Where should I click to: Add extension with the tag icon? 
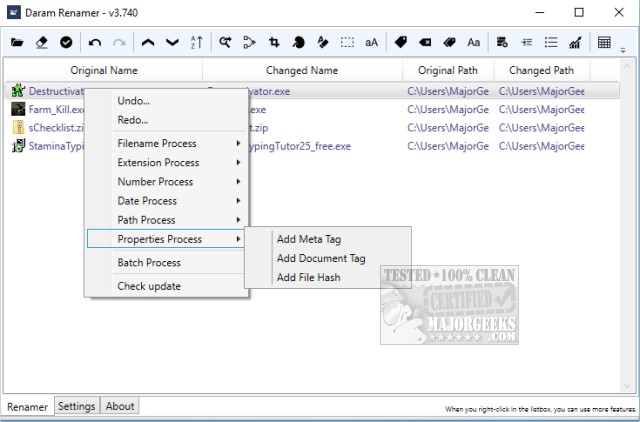coord(400,42)
